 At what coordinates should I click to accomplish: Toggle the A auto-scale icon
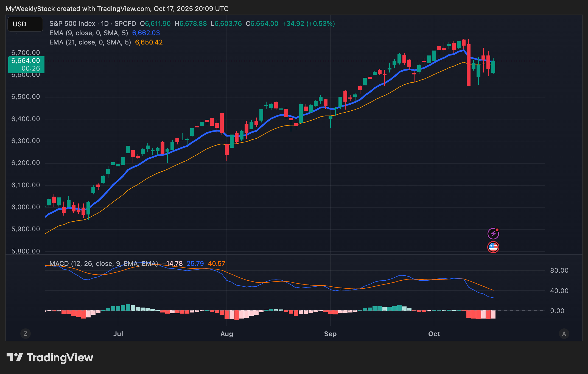(x=564, y=334)
